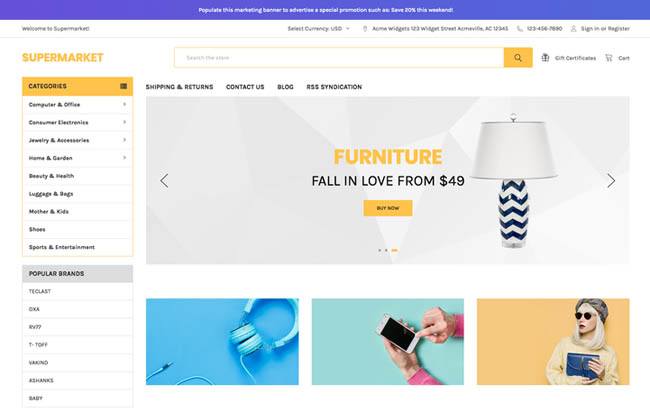Open Shipping & Returns menu item

point(179,87)
